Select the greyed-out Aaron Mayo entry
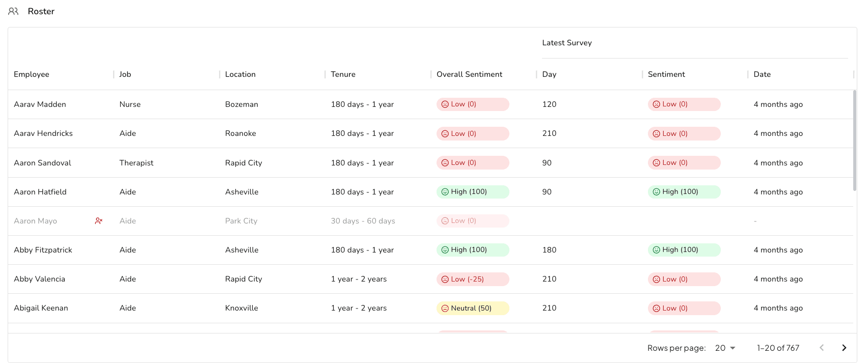Viewport: 868px width, 363px height. click(x=35, y=221)
